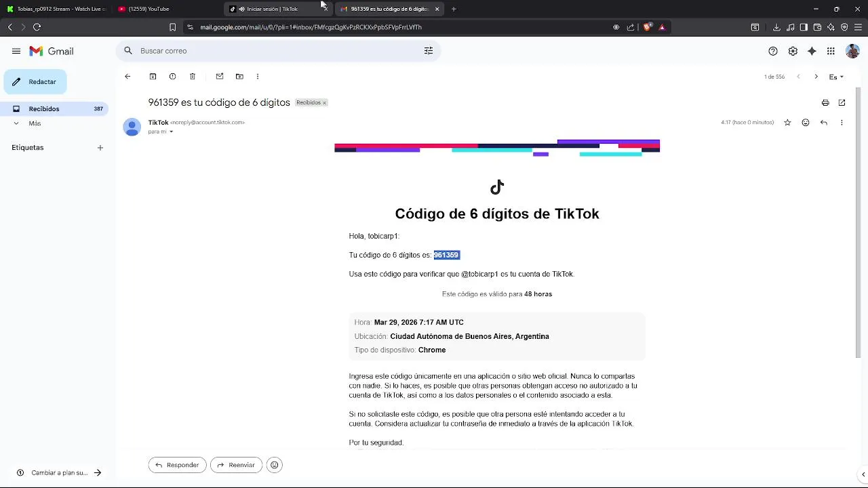Click the highlighted code 961359
The image size is (868, 488).
tap(446, 255)
